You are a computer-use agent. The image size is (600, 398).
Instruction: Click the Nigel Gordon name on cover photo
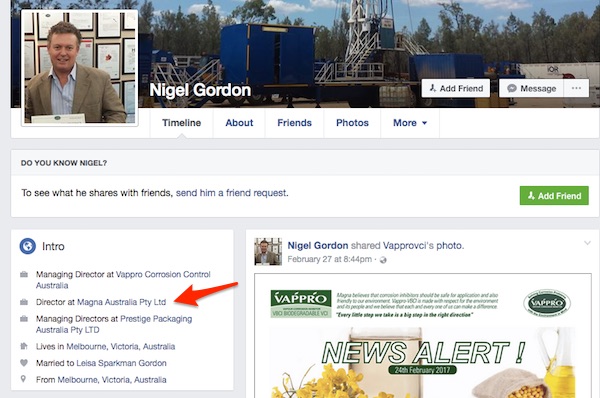[x=200, y=90]
